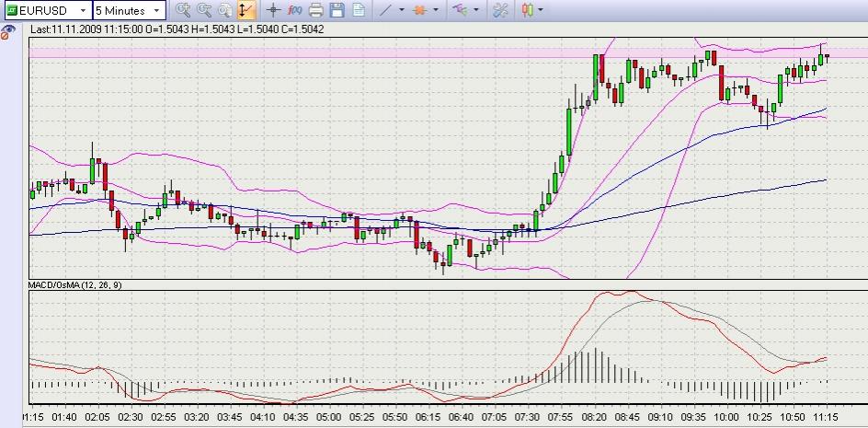Click the 08:20 time axis marker
Screen dimensions: 868x428
pos(595,417)
